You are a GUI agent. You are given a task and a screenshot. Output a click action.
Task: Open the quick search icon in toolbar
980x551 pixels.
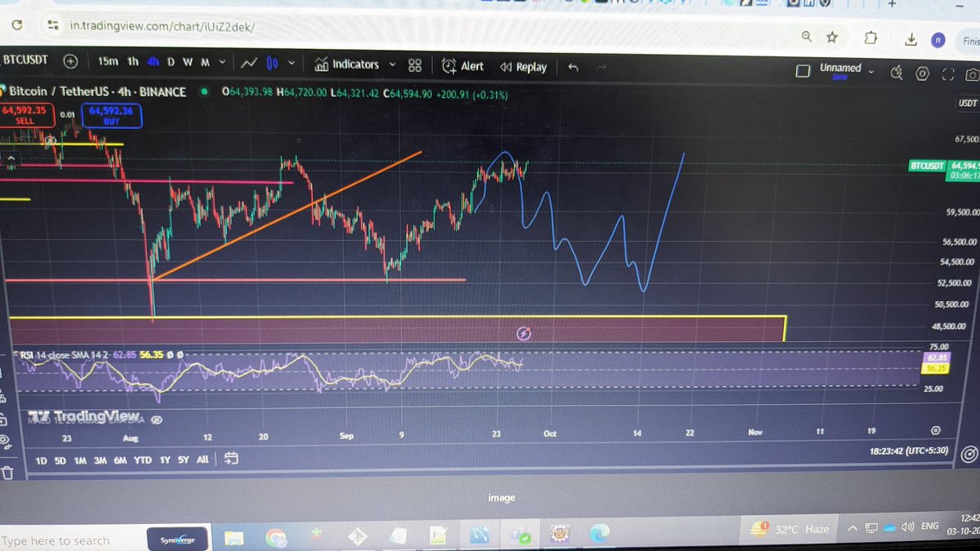pyautogui.click(x=896, y=73)
